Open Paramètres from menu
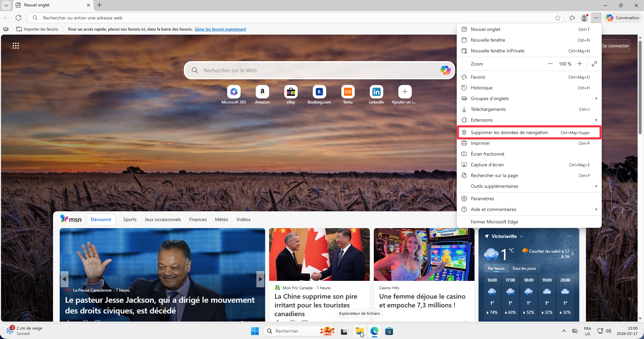The image size is (644, 339). (529, 199)
